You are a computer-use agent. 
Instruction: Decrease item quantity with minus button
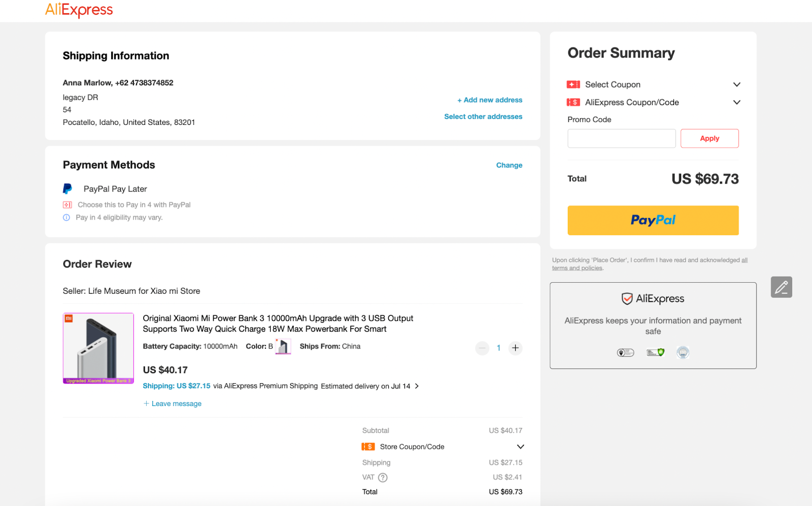pyautogui.click(x=482, y=348)
